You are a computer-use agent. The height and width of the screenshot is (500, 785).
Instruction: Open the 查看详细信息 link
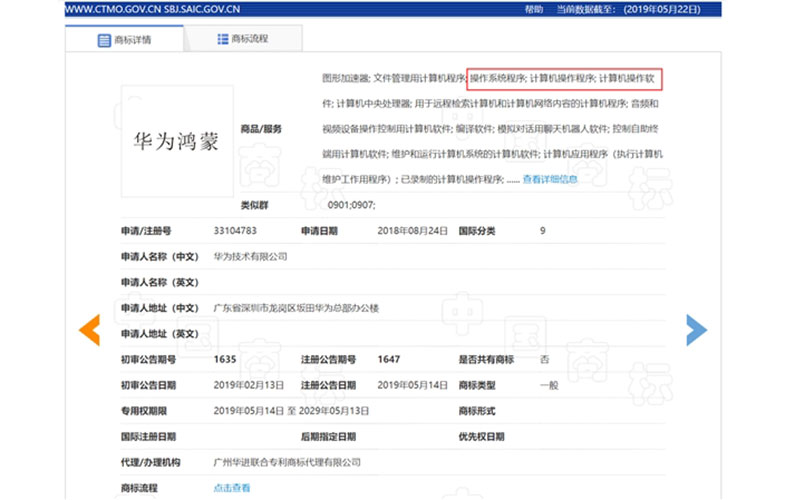pyautogui.click(x=550, y=180)
